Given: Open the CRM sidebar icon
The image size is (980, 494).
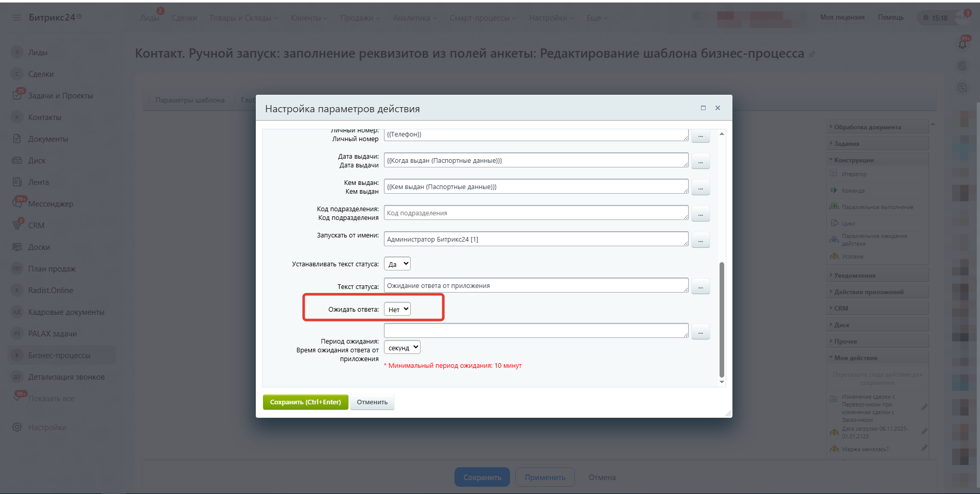Looking at the screenshot, I should [17, 225].
